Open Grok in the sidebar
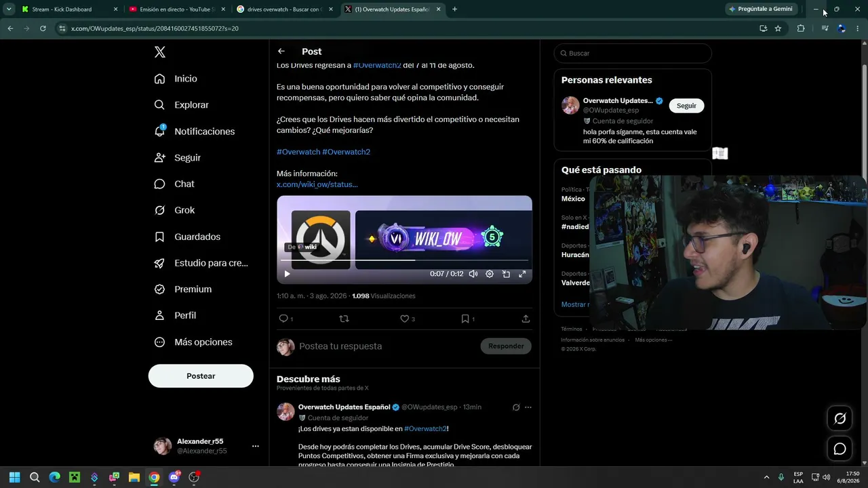 point(174,210)
